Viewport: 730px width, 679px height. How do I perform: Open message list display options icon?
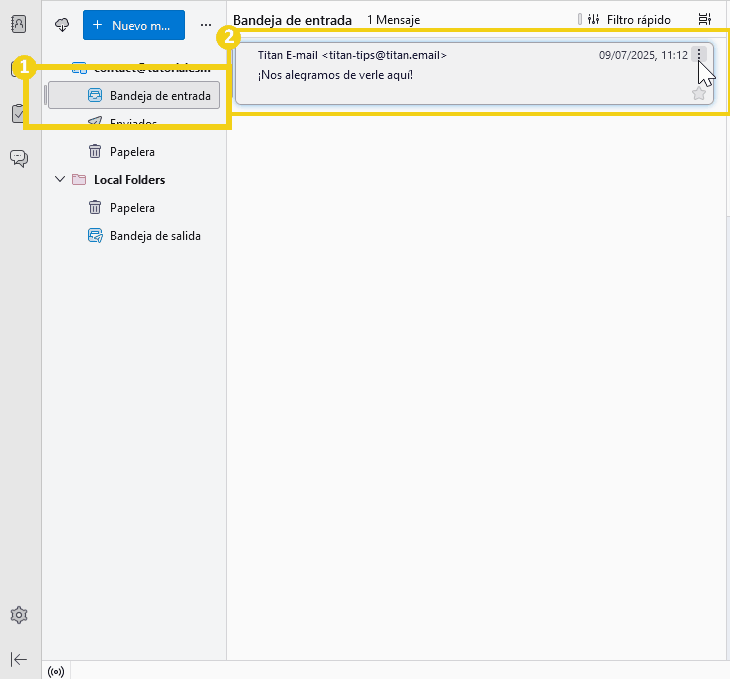click(x=705, y=19)
